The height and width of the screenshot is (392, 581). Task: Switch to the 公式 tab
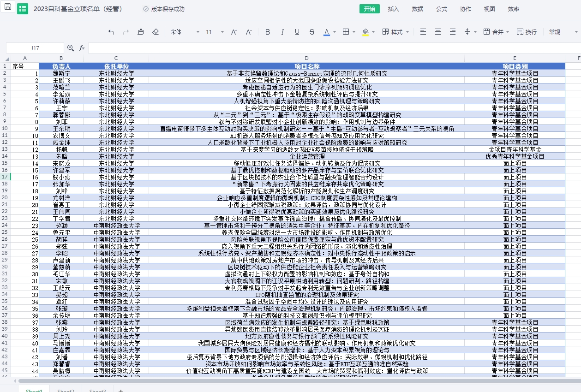pyautogui.click(x=442, y=9)
